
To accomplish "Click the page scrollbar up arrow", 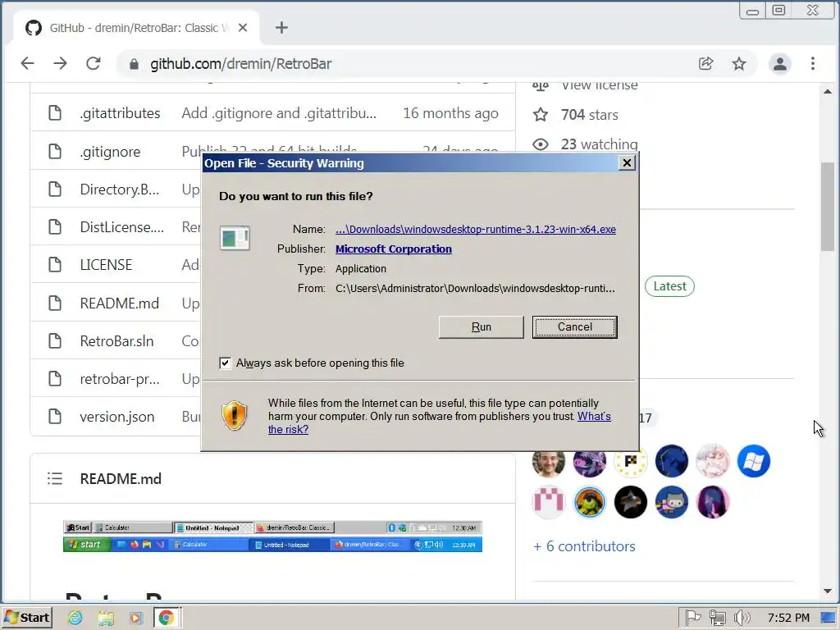I will click(828, 92).
